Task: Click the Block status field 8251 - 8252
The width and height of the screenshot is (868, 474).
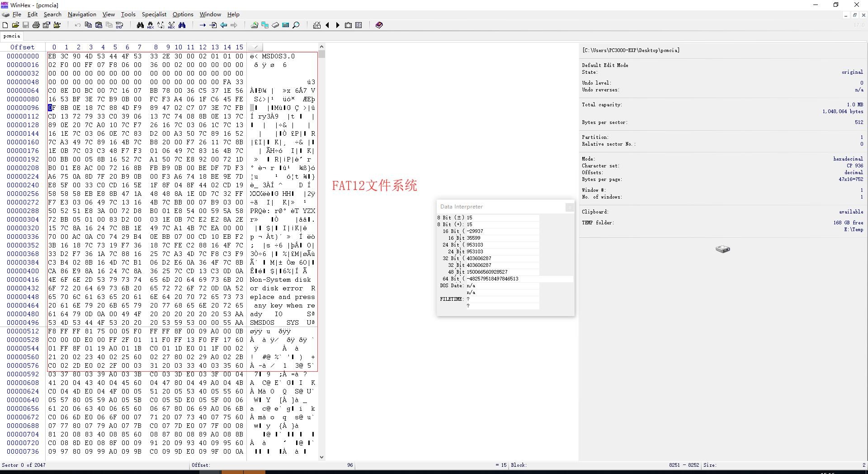Action: click(684, 465)
